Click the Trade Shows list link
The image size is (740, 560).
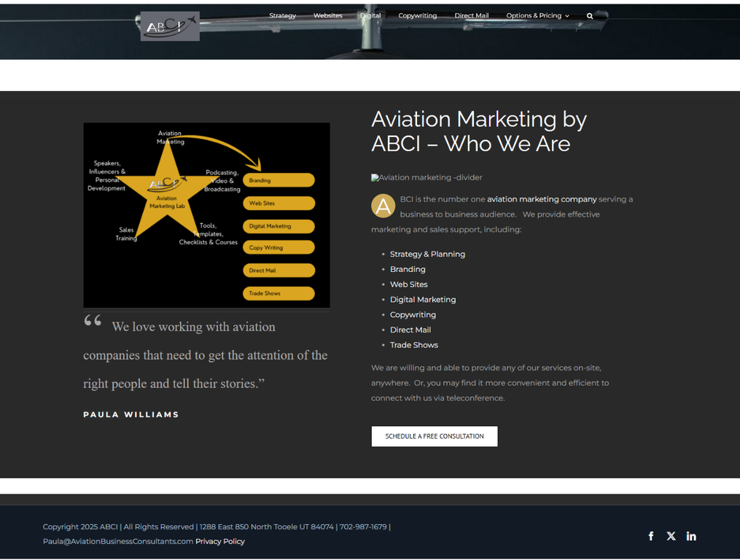tap(414, 345)
